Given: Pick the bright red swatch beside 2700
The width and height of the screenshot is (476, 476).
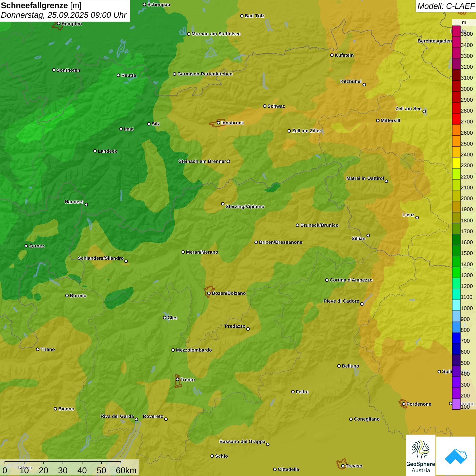Looking at the screenshot, I should tap(456, 119).
